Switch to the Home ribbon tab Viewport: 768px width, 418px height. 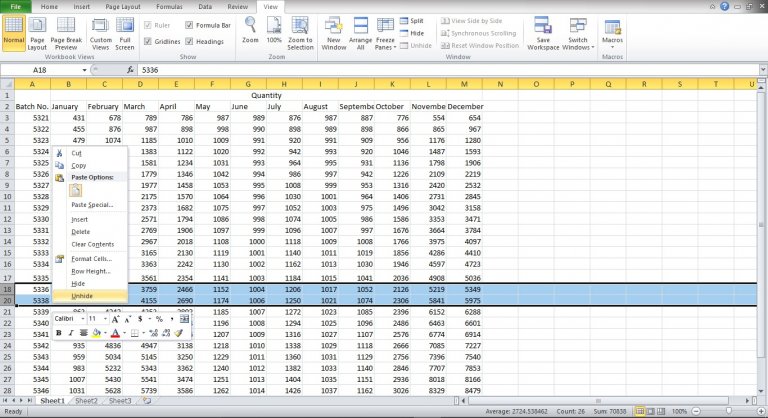(x=49, y=6)
